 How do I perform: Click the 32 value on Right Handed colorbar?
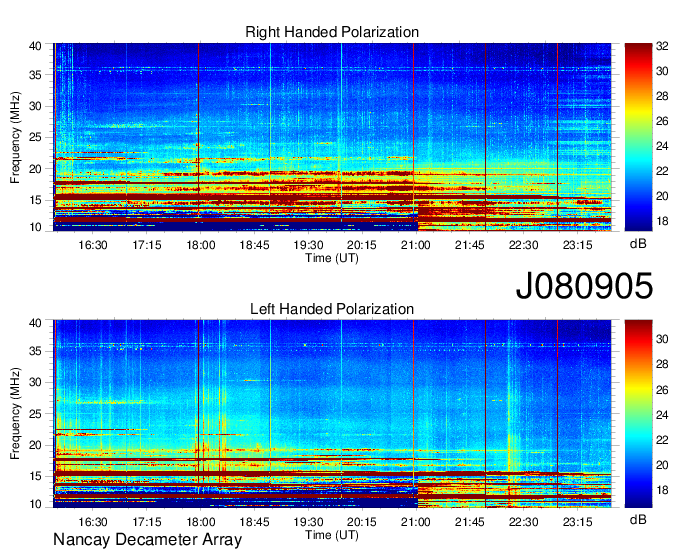pyautogui.click(x=662, y=46)
